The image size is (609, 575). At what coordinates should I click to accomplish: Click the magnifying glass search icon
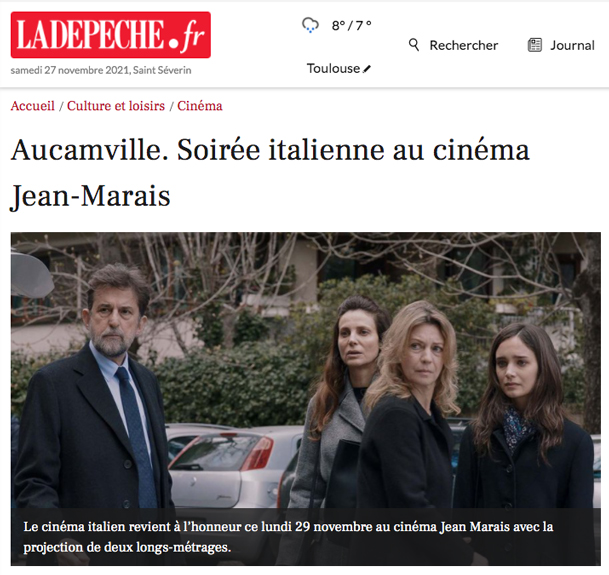click(x=414, y=45)
